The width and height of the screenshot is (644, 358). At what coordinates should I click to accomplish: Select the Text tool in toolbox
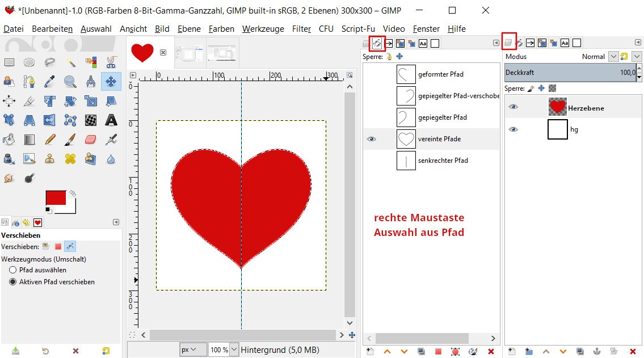pyautogui.click(x=111, y=120)
